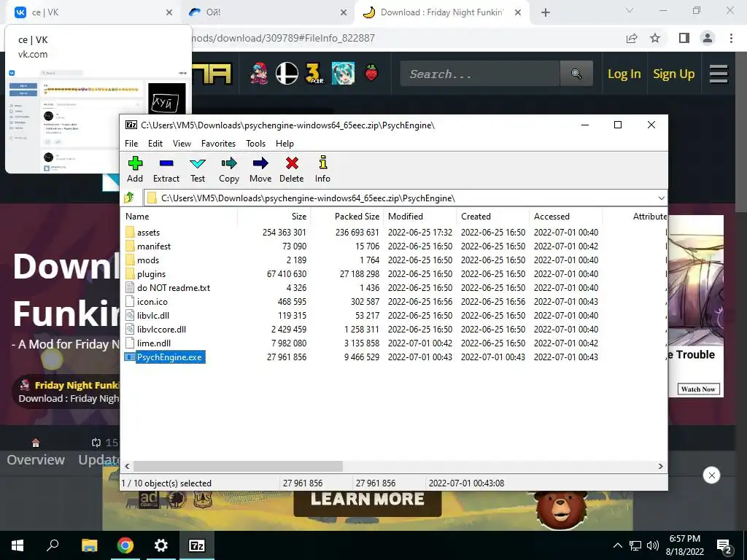Screen dimensions: 747x560
Task: Open the View menu in 7-Zip
Action: (182, 144)
